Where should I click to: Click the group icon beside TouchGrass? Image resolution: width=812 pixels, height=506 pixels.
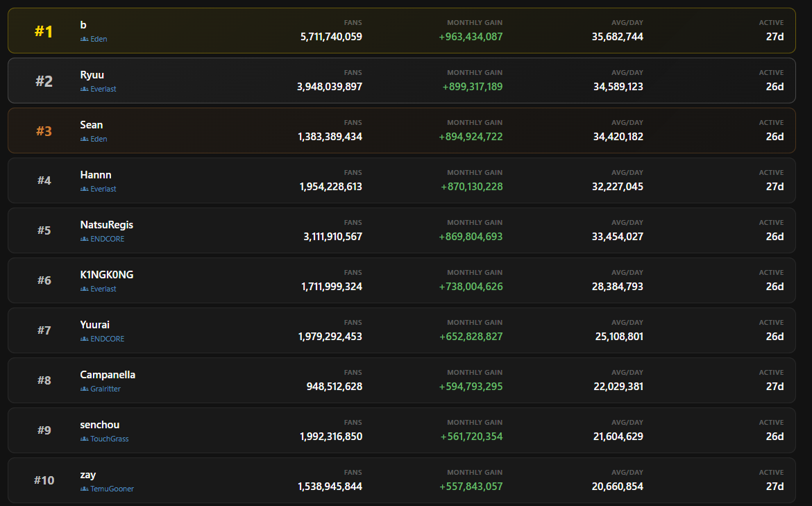(x=85, y=439)
